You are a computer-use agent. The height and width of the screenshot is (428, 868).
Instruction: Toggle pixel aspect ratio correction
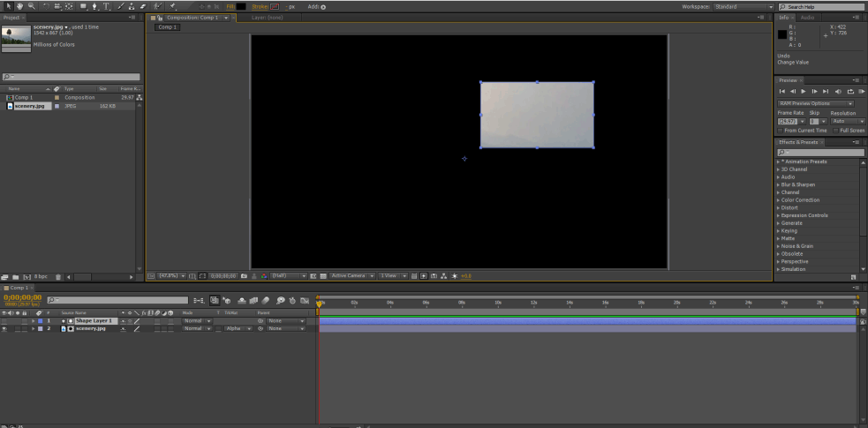pos(414,275)
